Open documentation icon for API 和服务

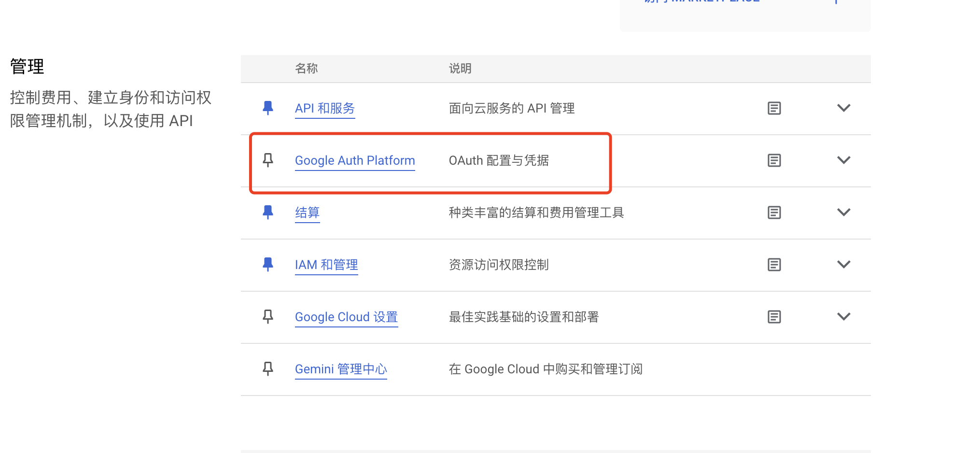(774, 108)
